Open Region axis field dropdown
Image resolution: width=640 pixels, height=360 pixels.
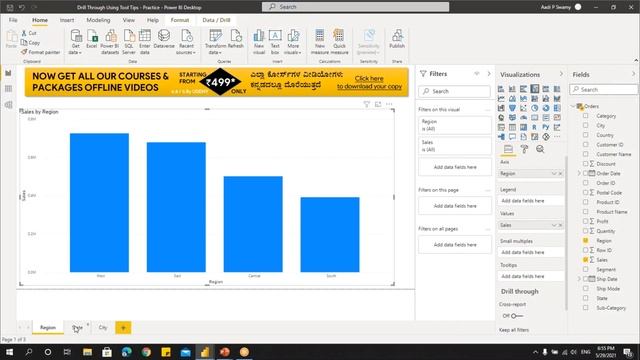click(x=554, y=173)
